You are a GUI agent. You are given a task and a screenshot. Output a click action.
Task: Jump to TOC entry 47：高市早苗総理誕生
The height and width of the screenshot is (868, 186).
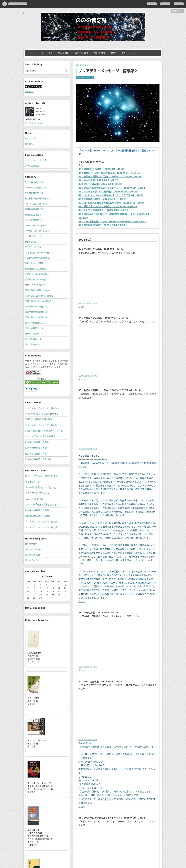tap(102, 225)
